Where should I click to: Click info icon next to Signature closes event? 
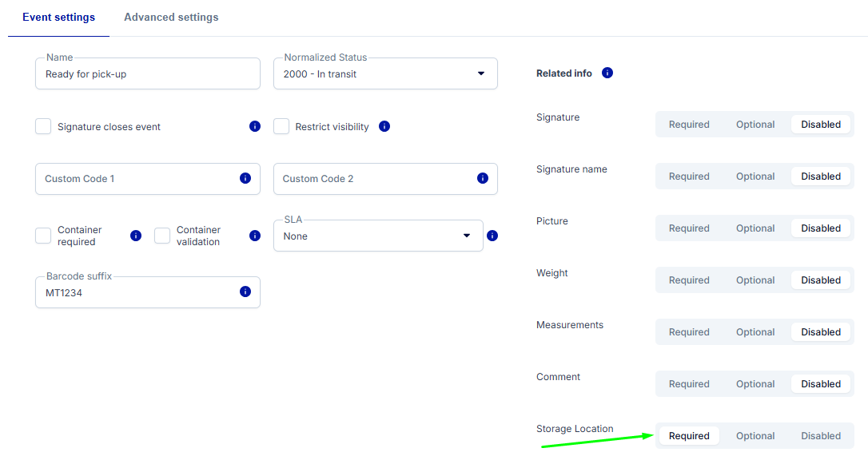pyautogui.click(x=255, y=126)
